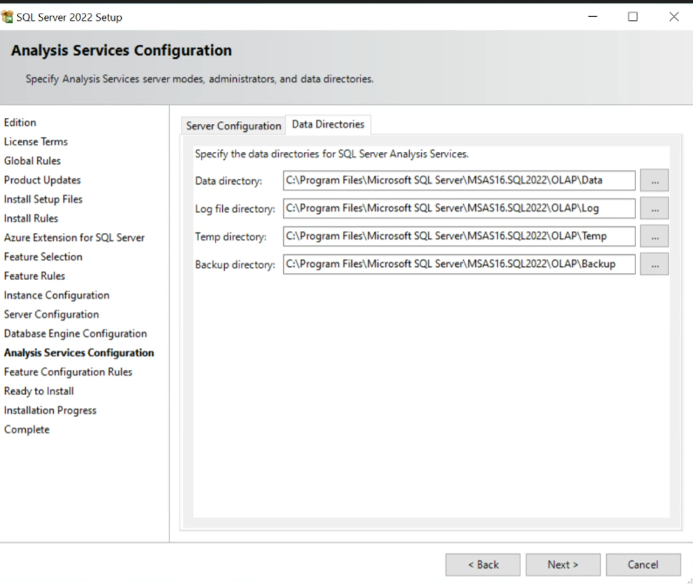Image resolution: width=693 pixels, height=584 pixels.
Task: Browse for the Temp directory folder
Action: coord(654,236)
